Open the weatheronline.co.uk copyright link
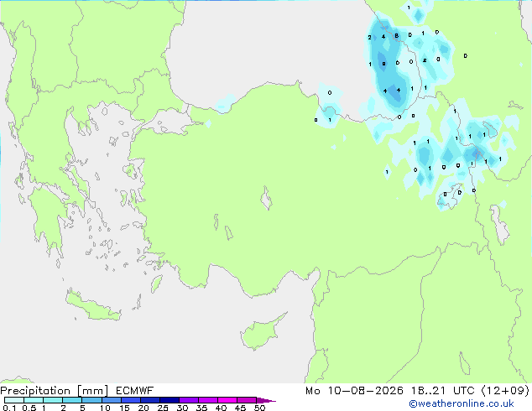Viewport: 532px width, 411px height. tap(462, 403)
